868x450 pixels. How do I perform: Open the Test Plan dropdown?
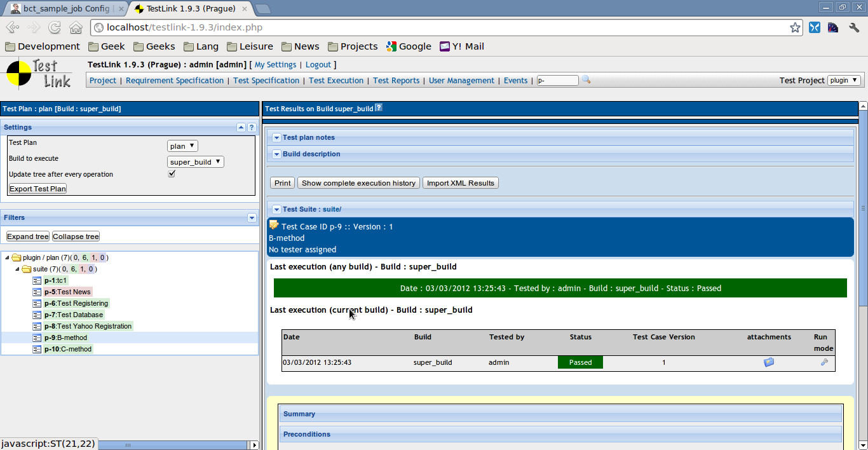pos(182,146)
